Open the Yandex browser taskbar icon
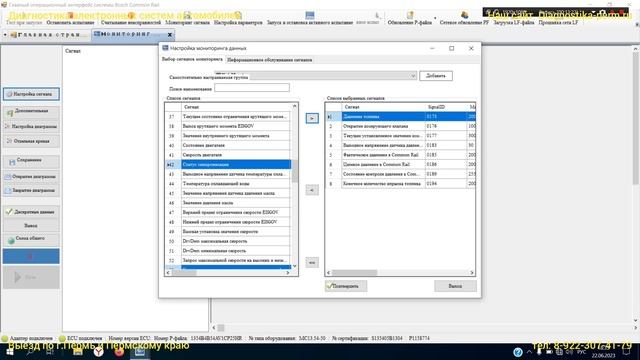Image resolution: width=640 pixels, height=360 pixels. [x=99, y=352]
